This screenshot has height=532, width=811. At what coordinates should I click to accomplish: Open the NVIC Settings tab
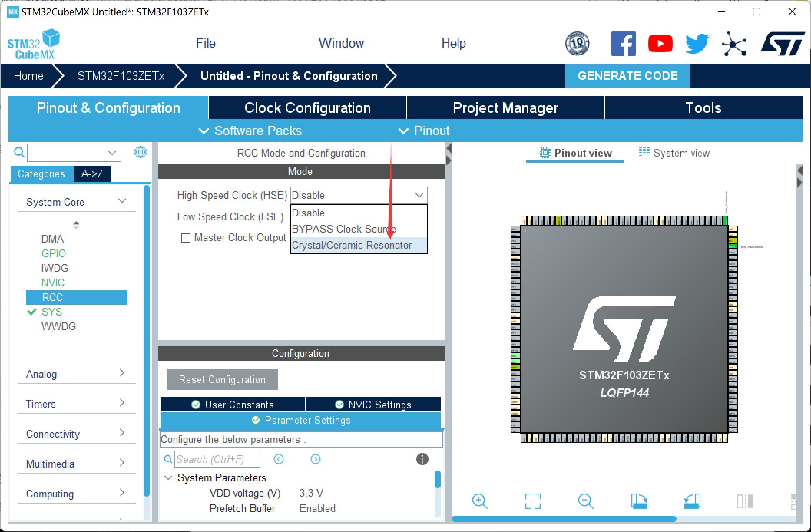(x=373, y=405)
